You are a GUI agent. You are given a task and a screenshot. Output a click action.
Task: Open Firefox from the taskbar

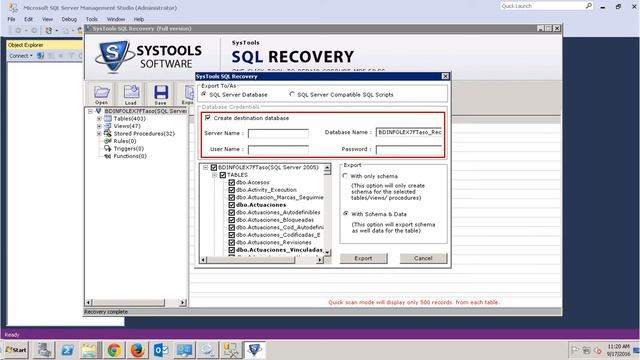(x=138, y=350)
